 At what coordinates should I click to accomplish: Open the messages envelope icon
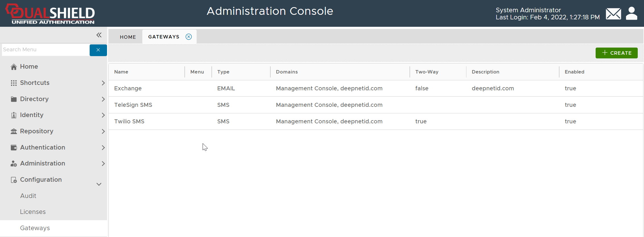coord(613,14)
